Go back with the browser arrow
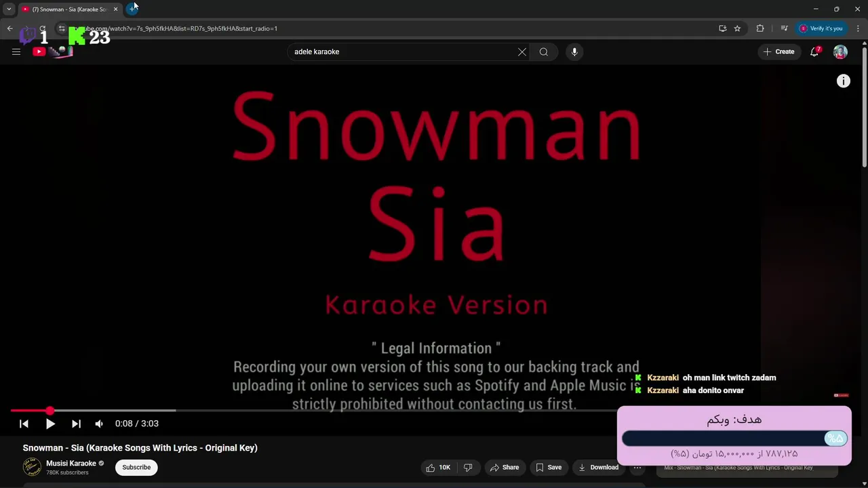The image size is (868, 488). pyautogui.click(x=9, y=28)
